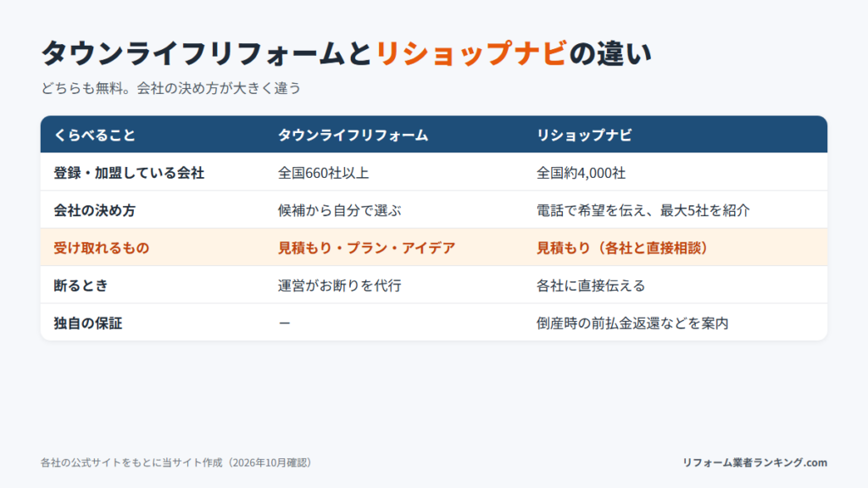
Task: Click the リフォーム業者ランキング.com site credit
Action: 754,463
